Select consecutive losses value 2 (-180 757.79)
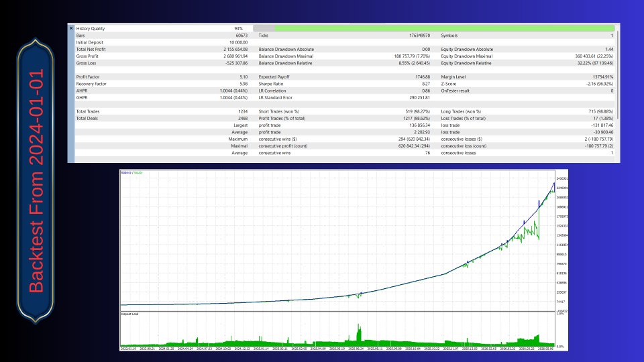Screen dimensions: 644x362 point(599,139)
